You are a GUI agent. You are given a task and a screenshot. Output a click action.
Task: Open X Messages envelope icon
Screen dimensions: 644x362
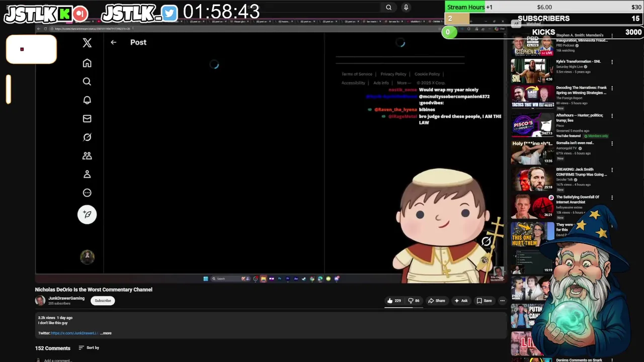(87, 119)
